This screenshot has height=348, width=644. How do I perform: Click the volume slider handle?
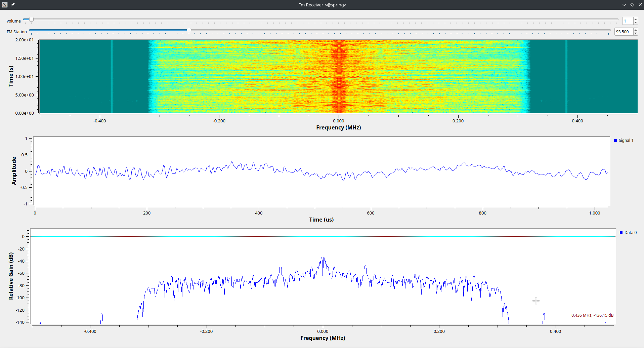[x=31, y=20]
